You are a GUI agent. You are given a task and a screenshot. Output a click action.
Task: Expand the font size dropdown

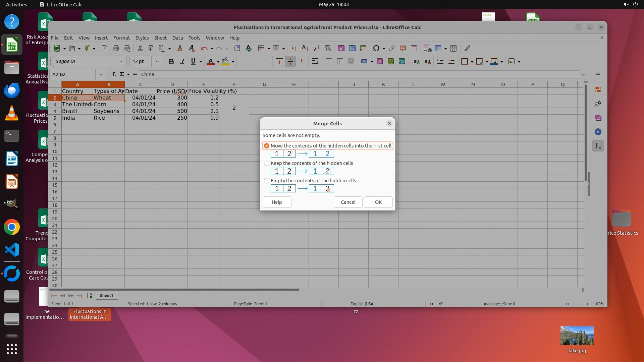(x=157, y=61)
